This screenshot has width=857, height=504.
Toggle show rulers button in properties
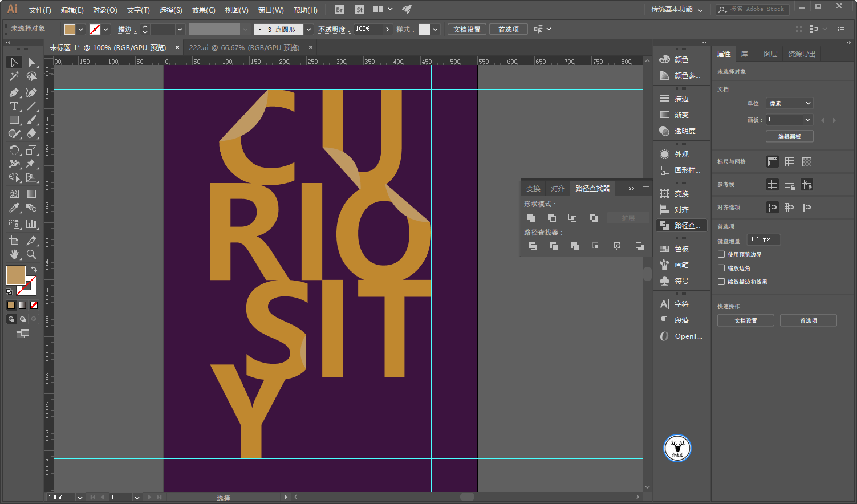coord(773,162)
